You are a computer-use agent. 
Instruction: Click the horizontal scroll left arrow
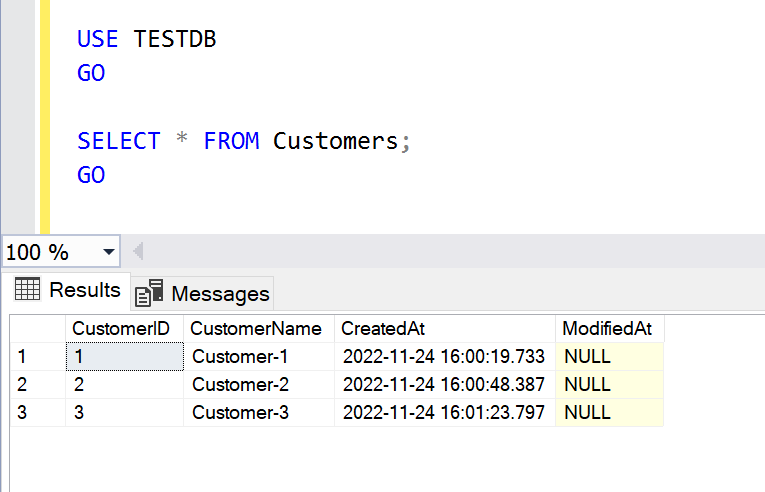(137, 252)
